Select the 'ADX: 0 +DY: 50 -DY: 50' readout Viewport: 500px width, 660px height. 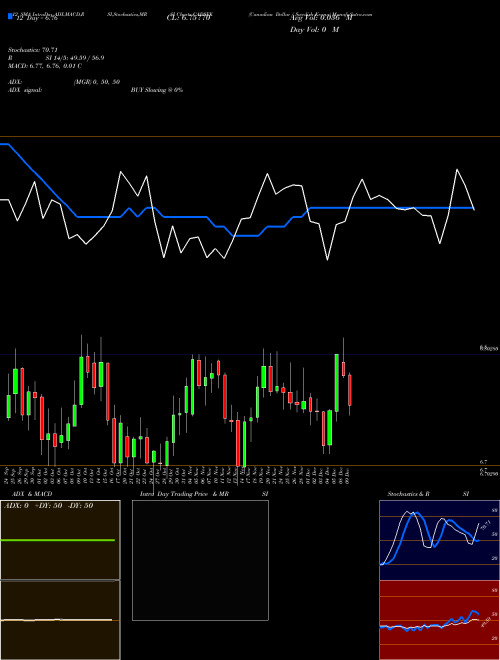click(48, 506)
